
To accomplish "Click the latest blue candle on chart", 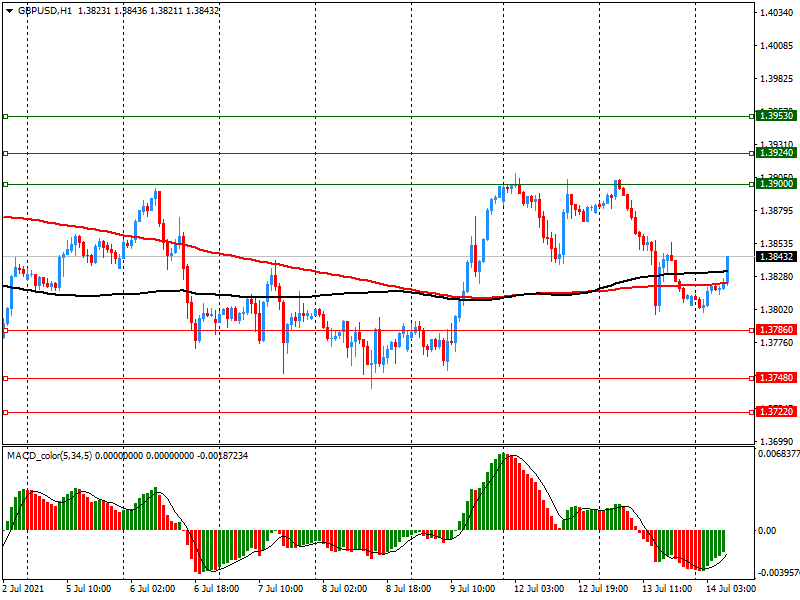I will 727,269.
